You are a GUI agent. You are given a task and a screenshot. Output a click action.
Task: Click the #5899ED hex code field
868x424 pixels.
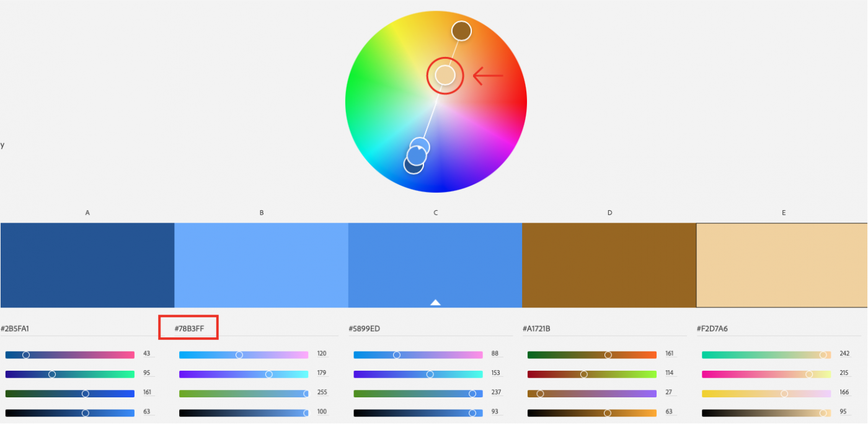364,329
